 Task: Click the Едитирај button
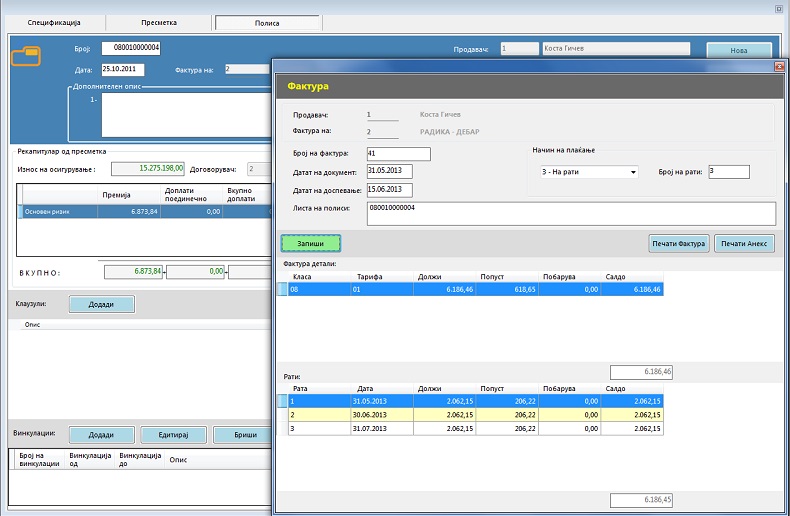coord(173,434)
